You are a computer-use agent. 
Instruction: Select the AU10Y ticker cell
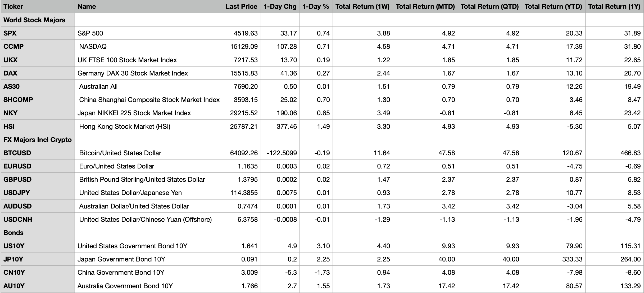pyautogui.click(x=38, y=286)
